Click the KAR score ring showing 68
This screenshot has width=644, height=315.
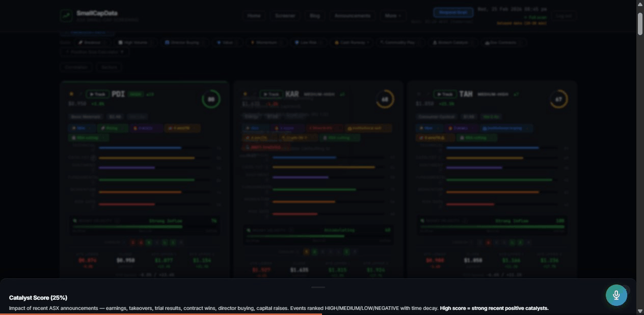coord(385,99)
